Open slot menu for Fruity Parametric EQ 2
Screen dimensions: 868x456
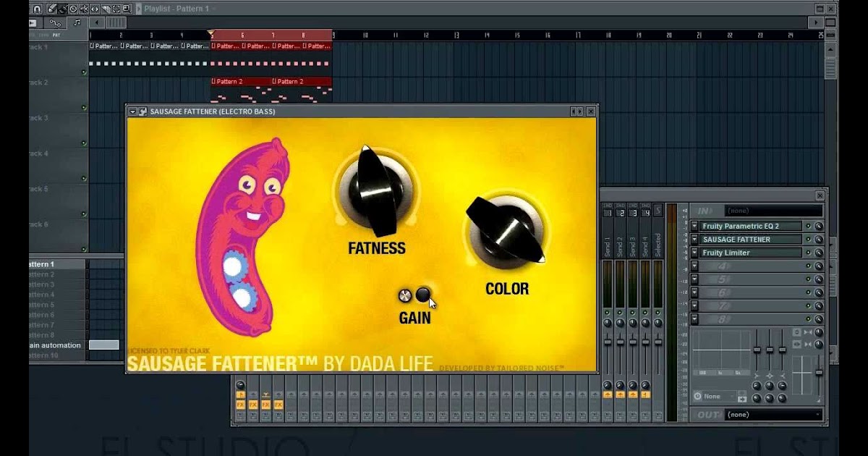tap(695, 226)
